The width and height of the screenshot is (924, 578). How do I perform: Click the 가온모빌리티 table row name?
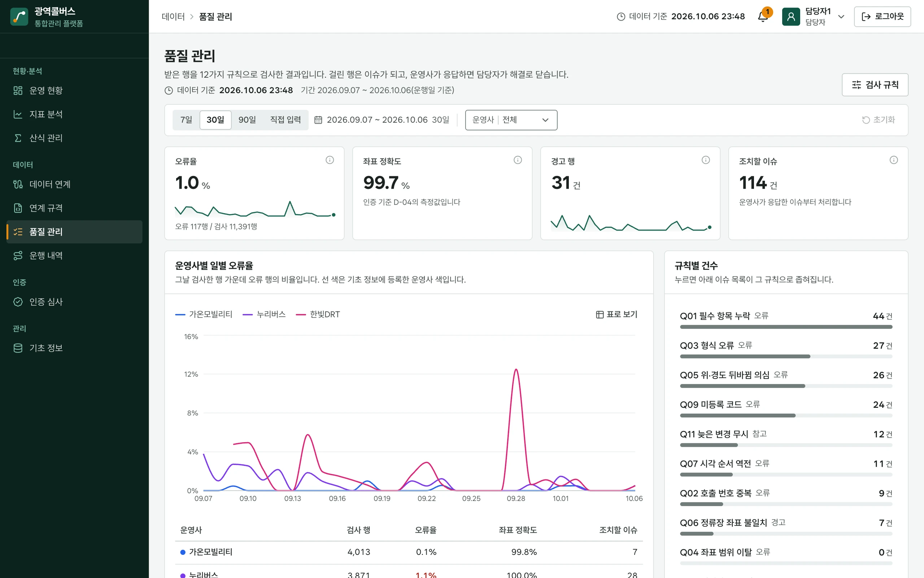tap(210, 552)
